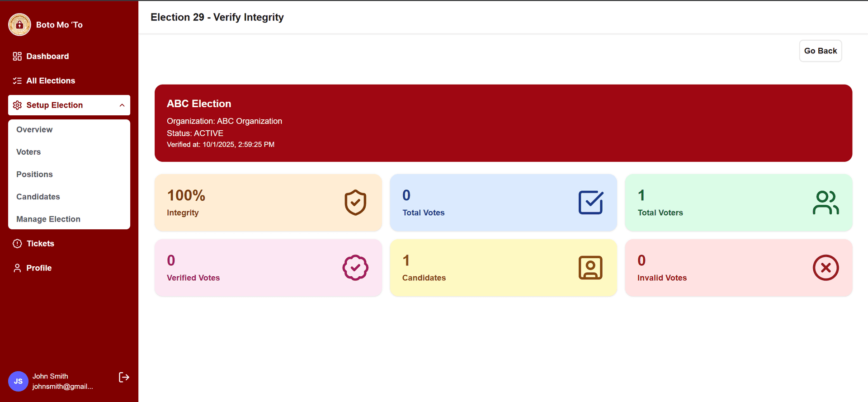Open the Setup Election menu section
868x402 pixels.
tap(55, 105)
